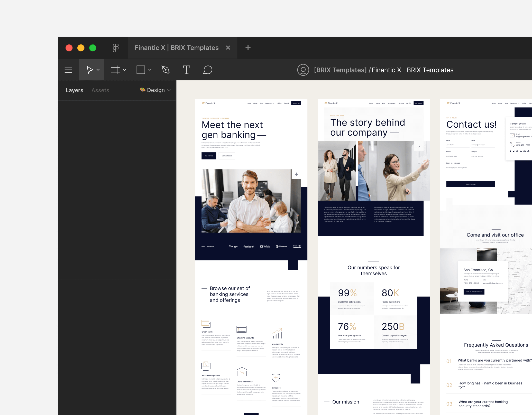Click the Figma logo in the tab bar
This screenshot has width=532, height=415.
click(115, 48)
